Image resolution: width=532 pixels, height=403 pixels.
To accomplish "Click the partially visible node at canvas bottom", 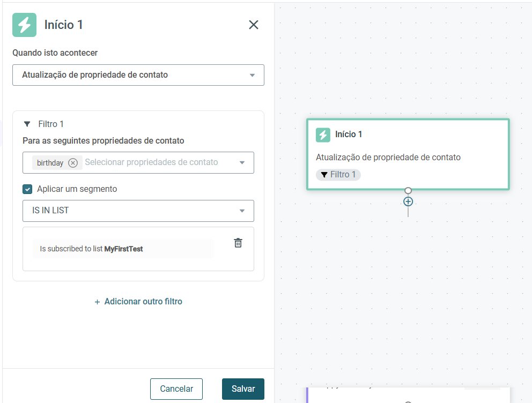I will coord(408,395).
